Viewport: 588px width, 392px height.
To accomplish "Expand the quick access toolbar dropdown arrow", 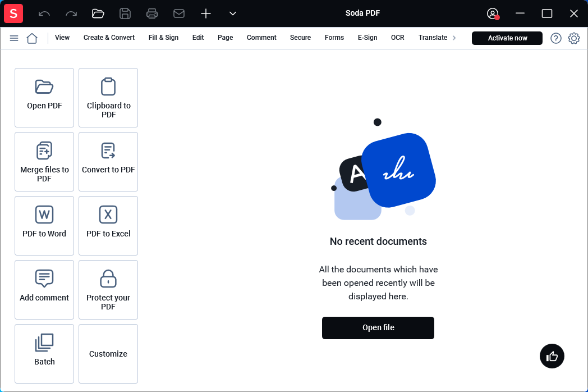I will 233,13.
